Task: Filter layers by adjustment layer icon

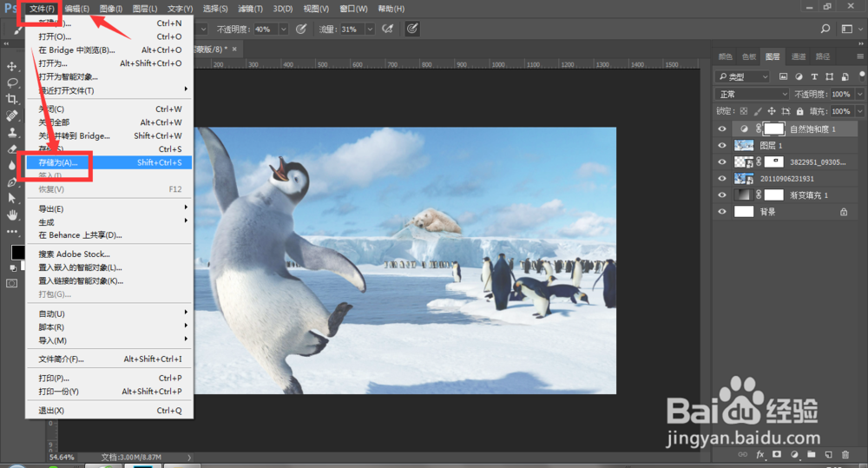Action: click(799, 76)
